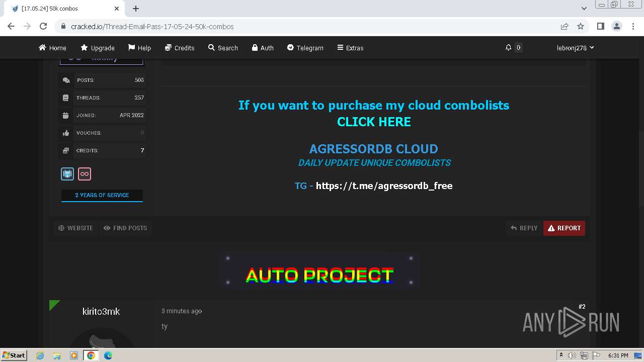This screenshot has height=362, width=644.
Task: Click the pink infinity badge icon
Action: tap(85, 174)
